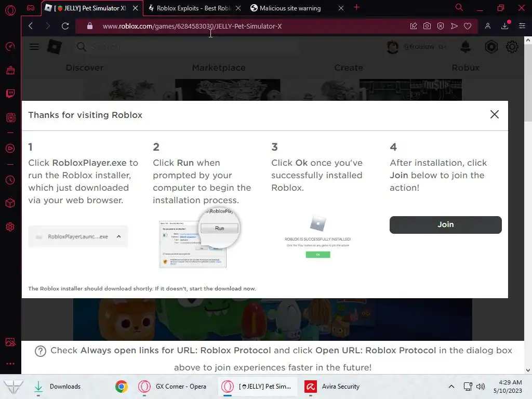Open GX Control speedometer icon in sidebar
Image resolution: width=532 pixels, height=399 pixels.
[x=10, y=46]
